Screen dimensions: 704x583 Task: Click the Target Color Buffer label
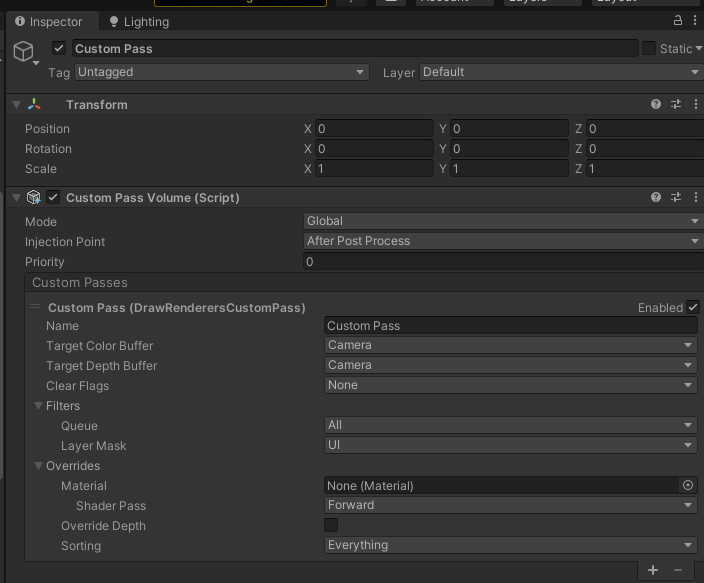(x=99, y=346)
